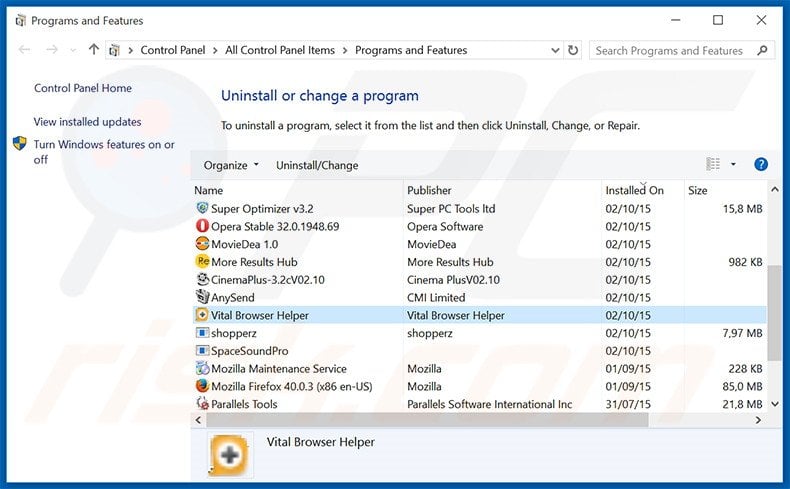Go up one level with up arrow
Screen dimensions: 790x489
[94, 49]
